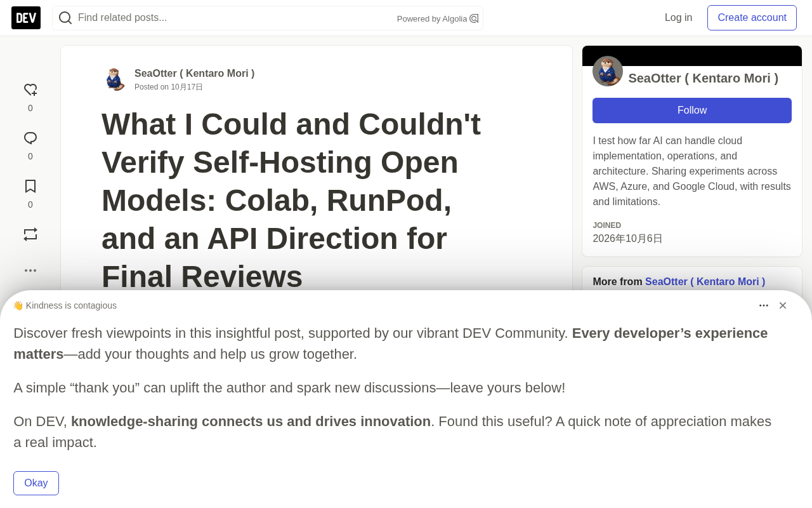Click the Algolia logo icon
The image size is (812, 508).
pos(474,18)
